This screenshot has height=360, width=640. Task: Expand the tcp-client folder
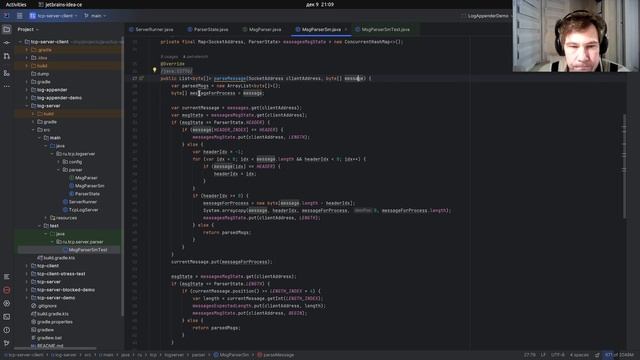coord(27,266)
